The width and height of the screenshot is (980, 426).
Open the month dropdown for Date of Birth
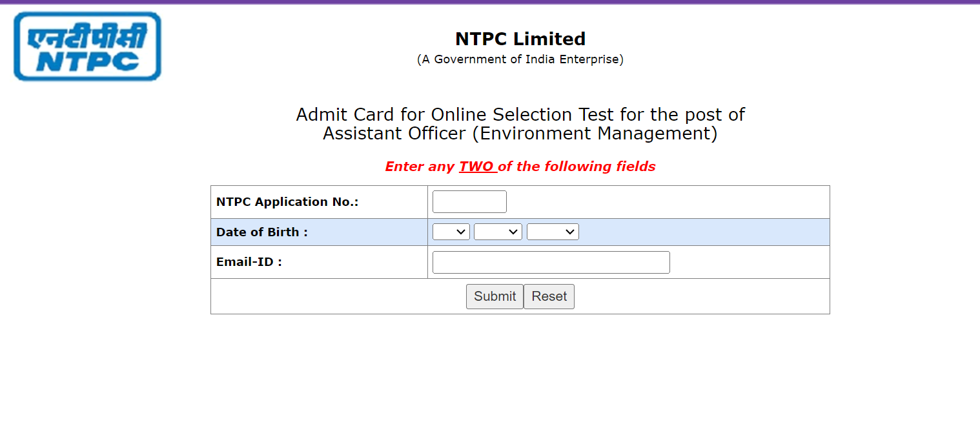pyautogui.click(x=498, y=232)
